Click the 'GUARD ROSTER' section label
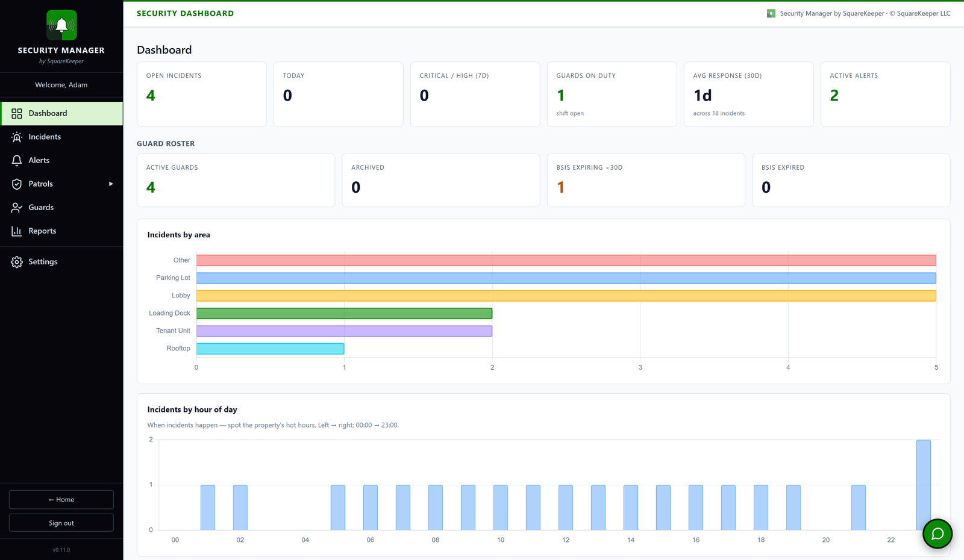The width and height of the screenshot is (964, 560). (x=166, y=144)
